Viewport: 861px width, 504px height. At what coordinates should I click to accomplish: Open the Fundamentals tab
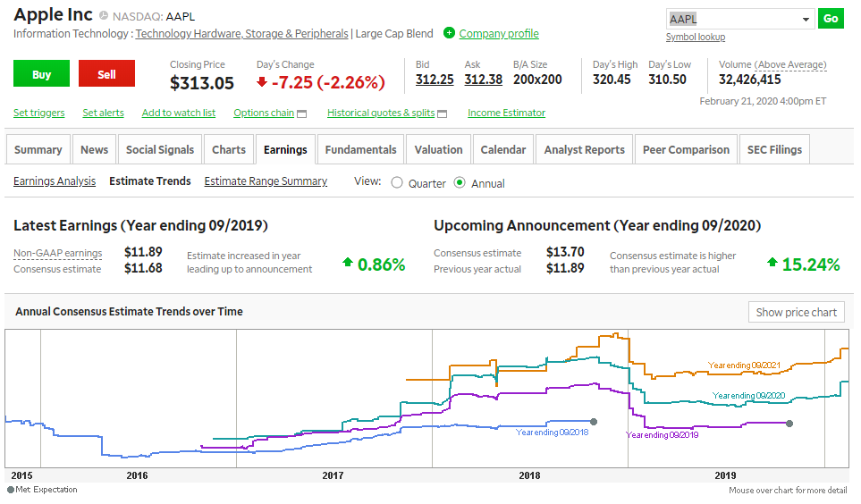click(361, 149)
